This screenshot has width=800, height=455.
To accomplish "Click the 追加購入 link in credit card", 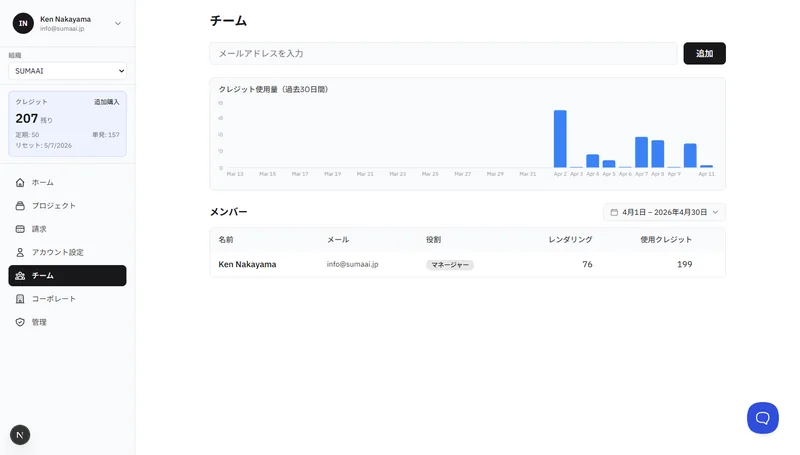I will (107, 102).
